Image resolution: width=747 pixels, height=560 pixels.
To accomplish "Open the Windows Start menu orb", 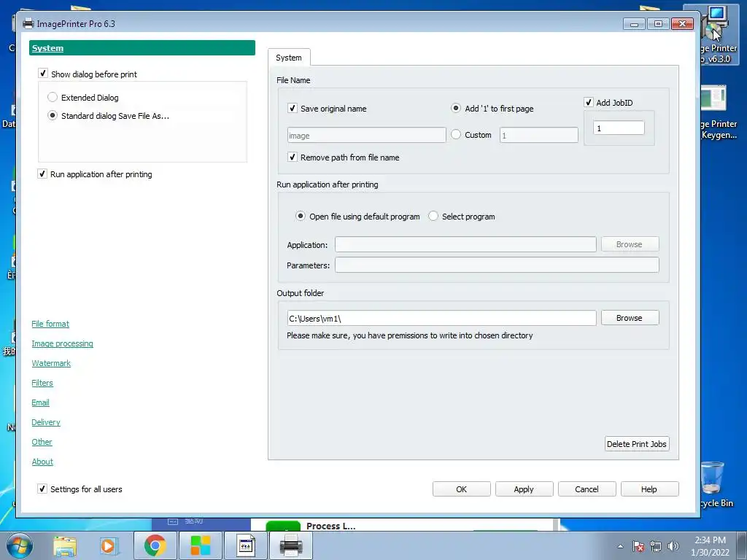I will [x=20, y=545].
